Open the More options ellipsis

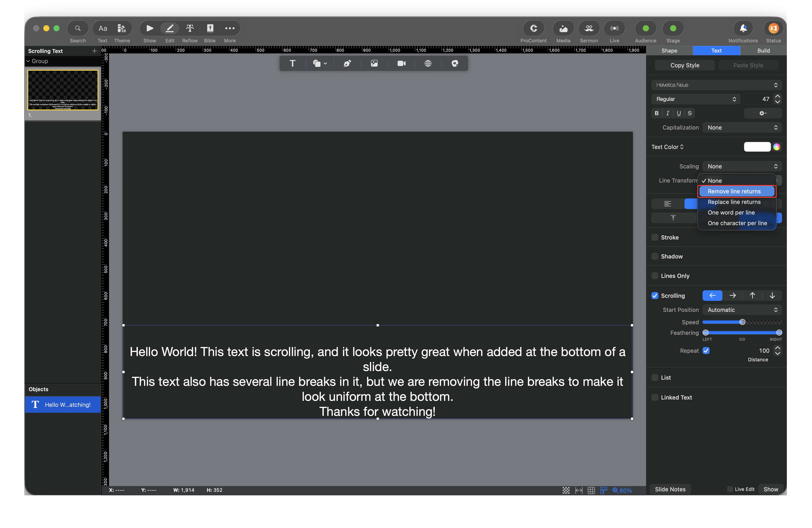pos(230,28)
